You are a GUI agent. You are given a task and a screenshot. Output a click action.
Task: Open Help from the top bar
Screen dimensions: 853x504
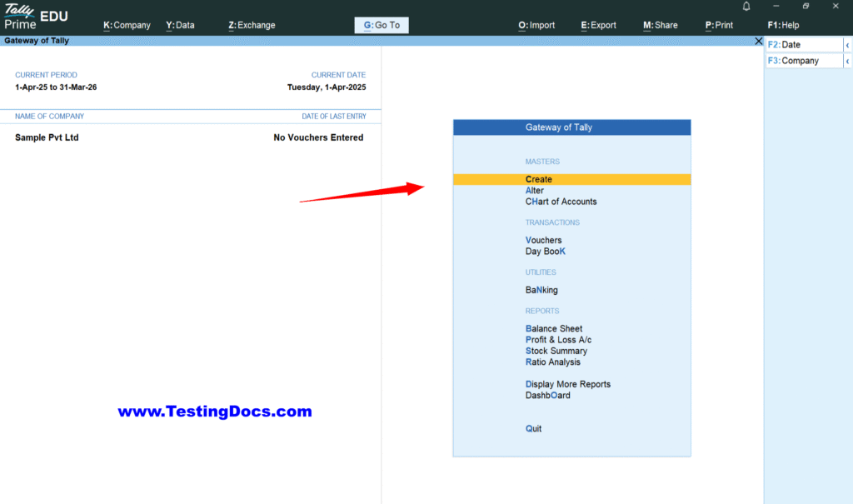(x=783, y=25)
